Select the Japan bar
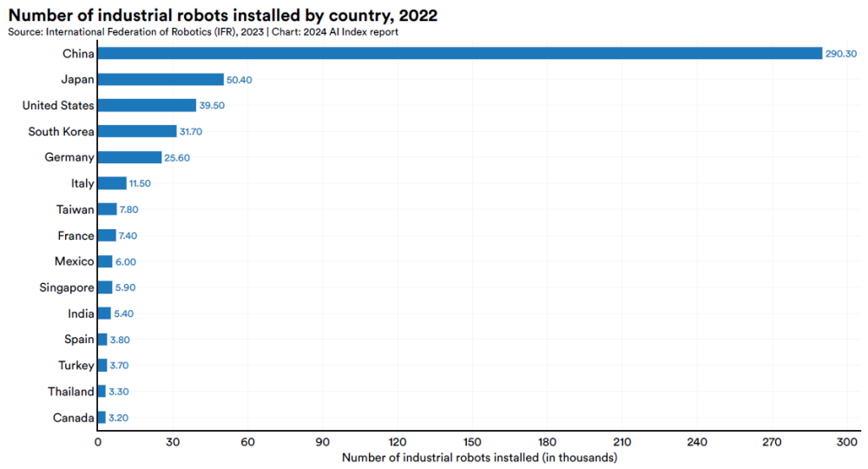Viewport: 868px width, 469px height. [x=160, y=79]
